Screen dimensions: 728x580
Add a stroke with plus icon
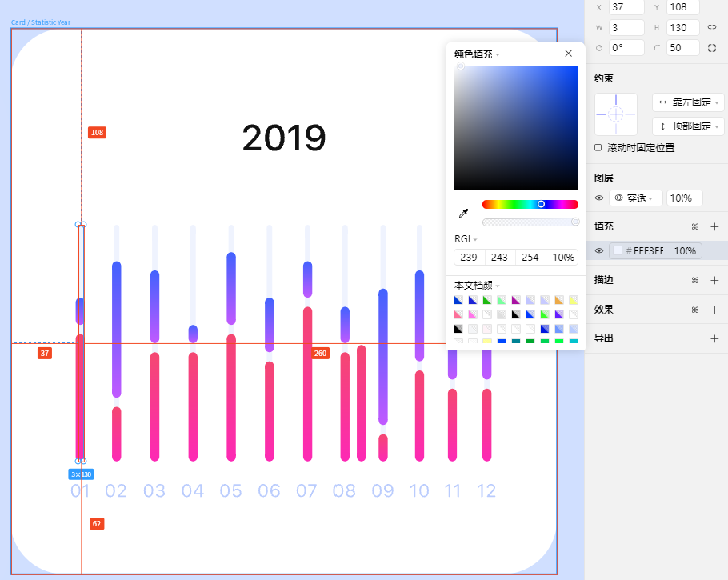(x=714, y=280)
